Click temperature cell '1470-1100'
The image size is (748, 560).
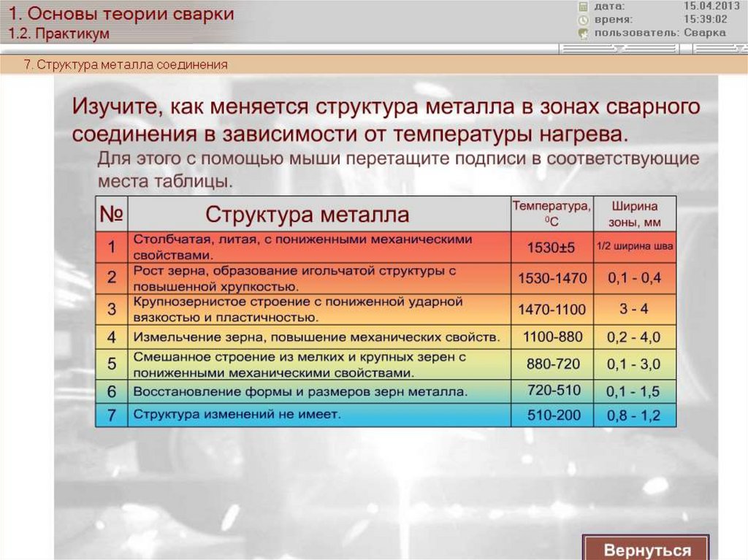(x=552, y=309)
